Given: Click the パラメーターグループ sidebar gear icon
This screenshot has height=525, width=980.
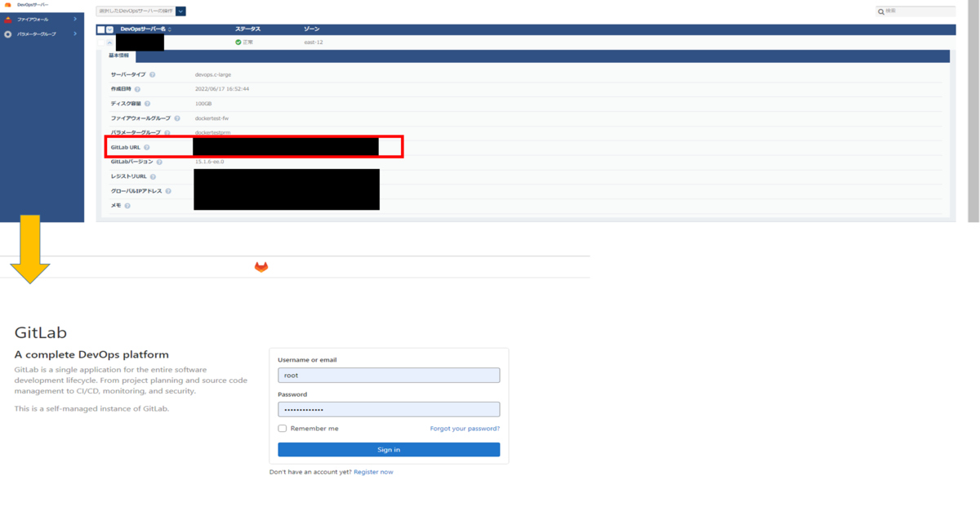Looking at the screenshot, I should pos(8,34).
